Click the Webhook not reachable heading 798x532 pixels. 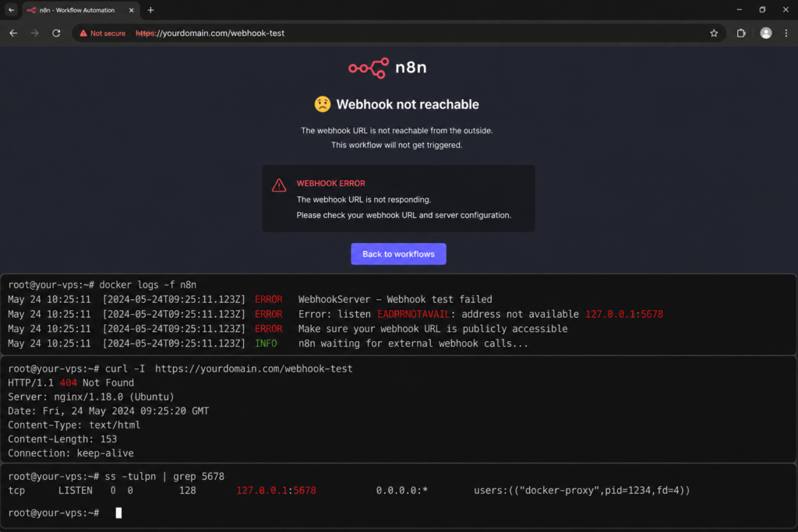click(x=408, y=104)
